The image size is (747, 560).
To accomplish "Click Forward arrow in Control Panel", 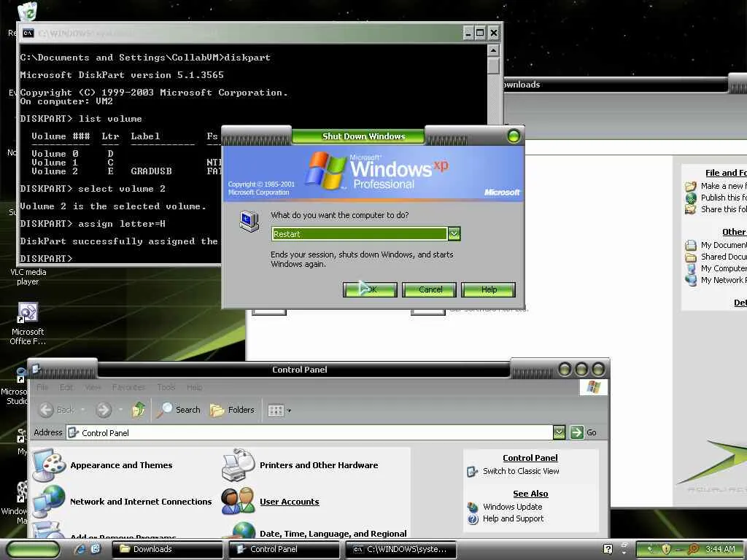I will click(x=104, y=410).
